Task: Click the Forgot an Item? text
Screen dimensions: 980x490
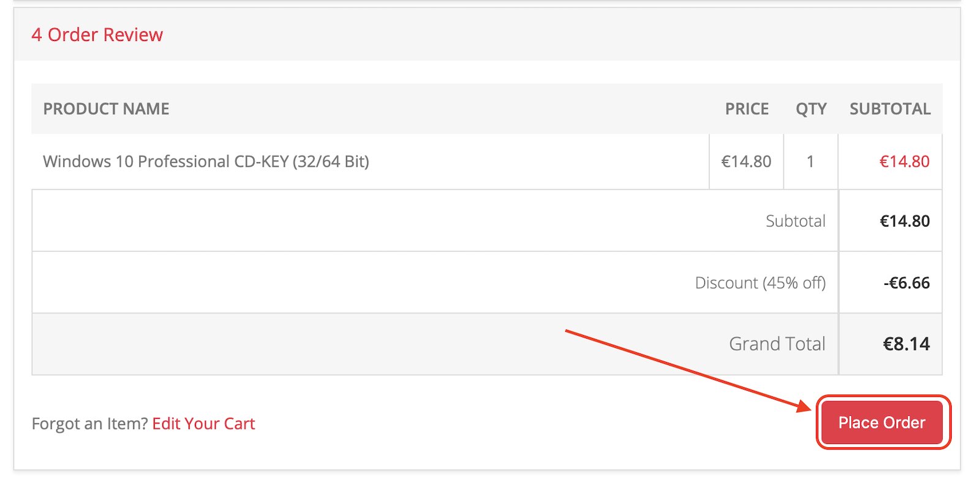Action: [89, 424]
